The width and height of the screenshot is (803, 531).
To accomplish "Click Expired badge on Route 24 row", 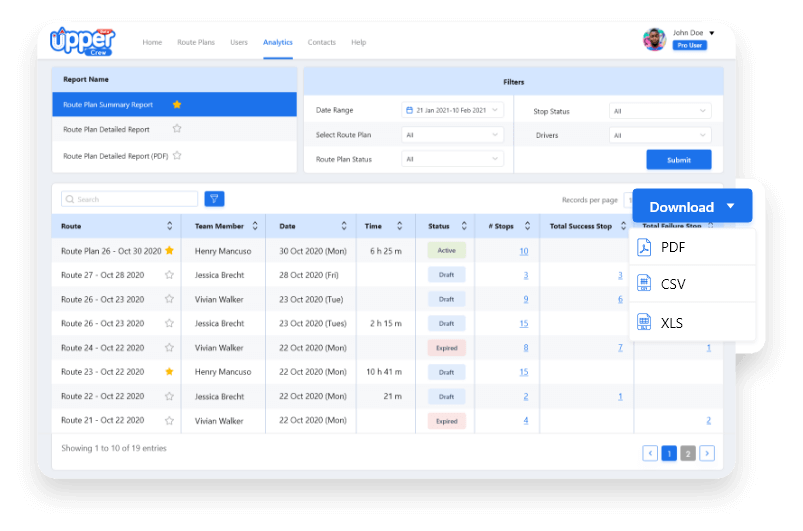I will [447, 348].
